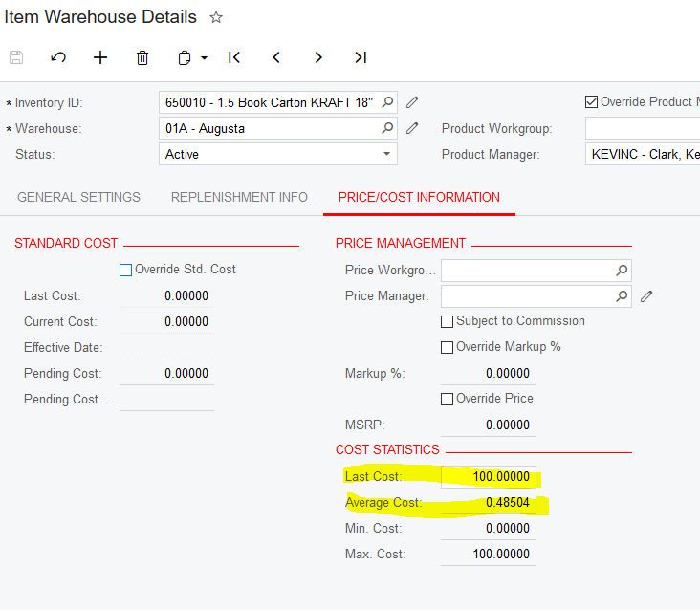The height and width of the screenshot is (610, 700).
Task: Click the Undo arrow icon
Action: pyautogui.click(x=58, y=57)
